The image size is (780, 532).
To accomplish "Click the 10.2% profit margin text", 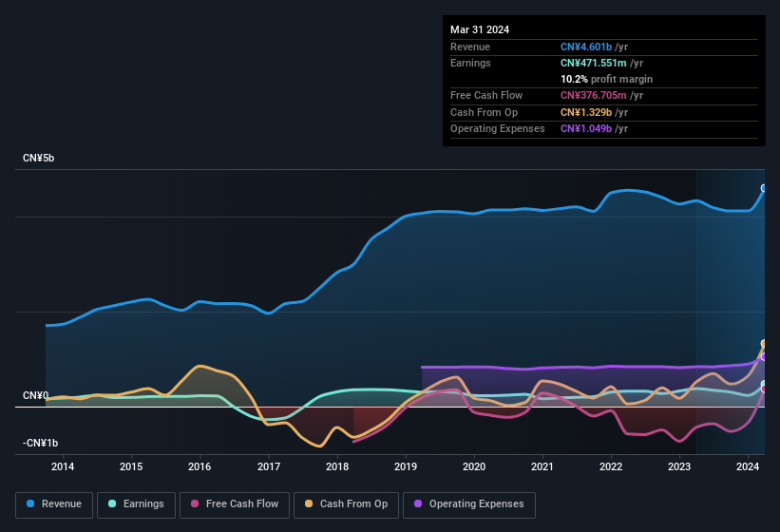I will click(606, 79).
